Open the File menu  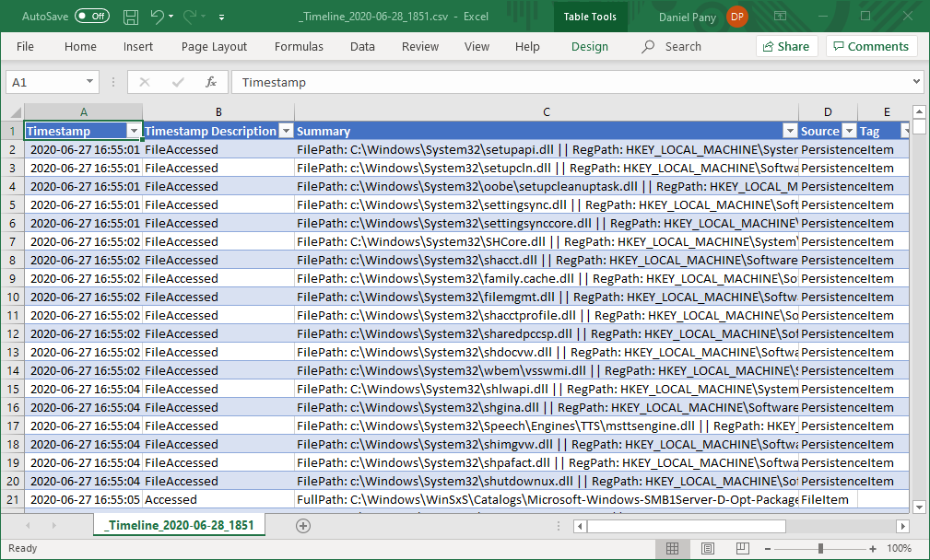tap(25, 46)
